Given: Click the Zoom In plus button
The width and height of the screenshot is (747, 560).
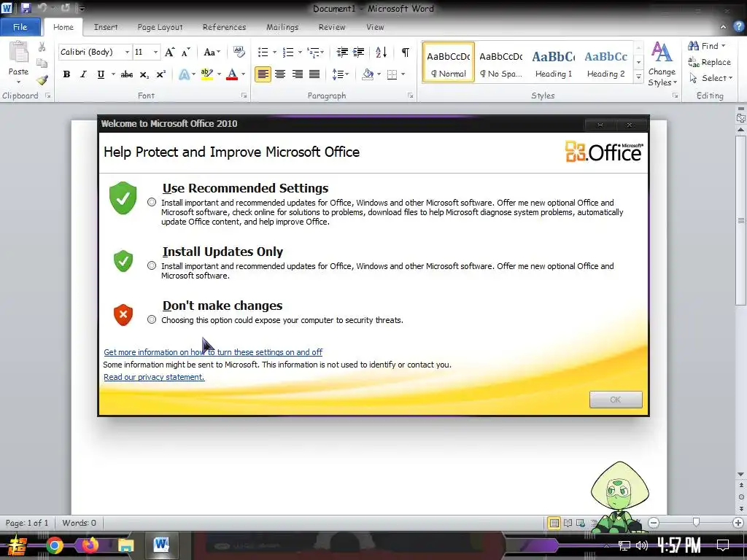Looking at the screenshot, I should (x=738, y=523).
